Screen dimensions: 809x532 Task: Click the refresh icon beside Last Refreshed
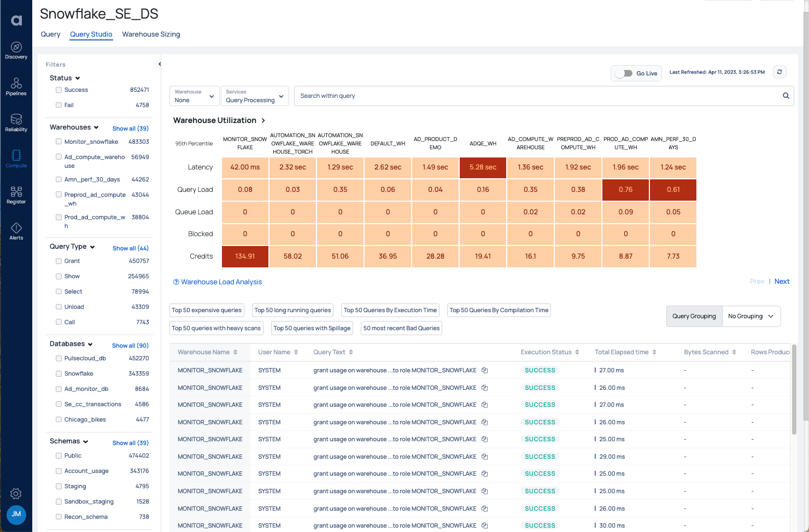(x=779, y=72)
